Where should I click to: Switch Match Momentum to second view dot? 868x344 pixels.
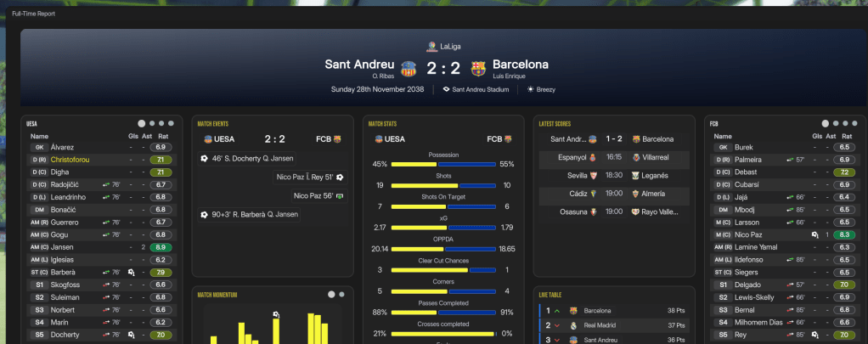tap(341, 295)
